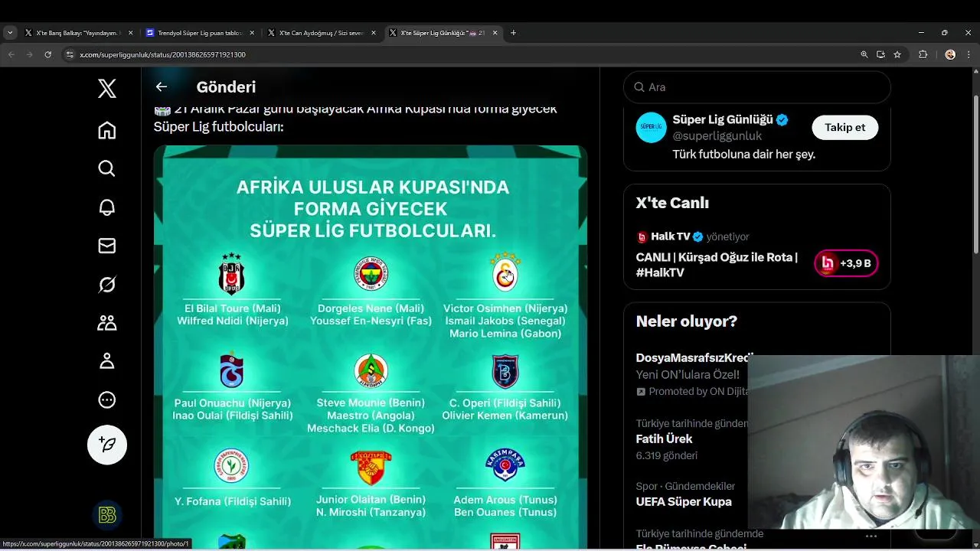This screenshot has height=551, width=980.
Task: Go to Home feed via house icon
Action: 107,131
